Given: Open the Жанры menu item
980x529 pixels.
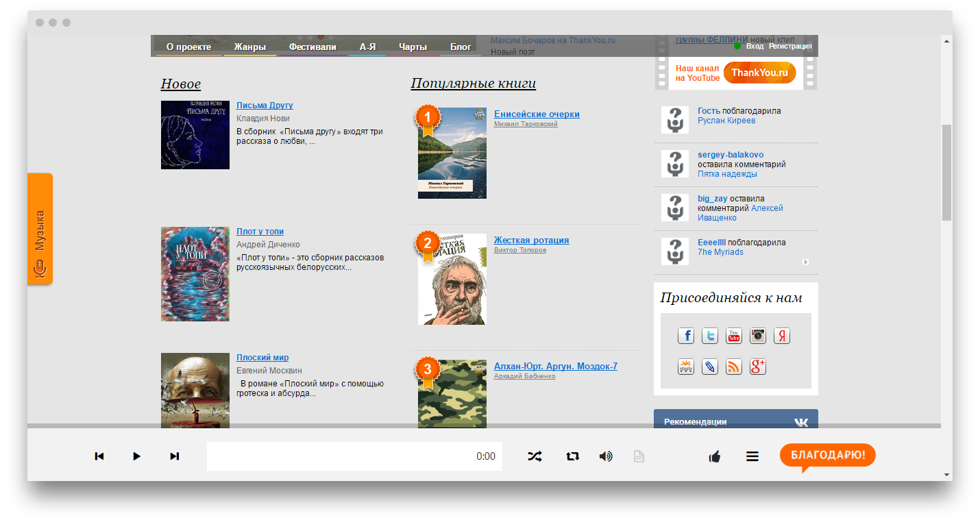Looking at the screenshot, I should point(249,47).
